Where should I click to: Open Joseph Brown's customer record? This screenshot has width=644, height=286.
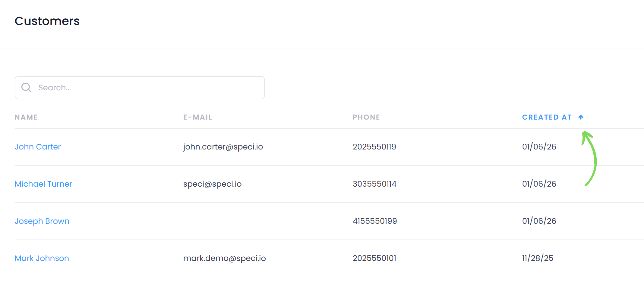(x=42, y=221)
